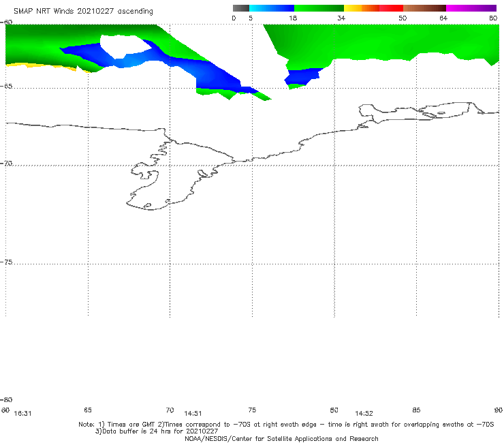Image resolution: width=504 pixels, height=443 pixels.
Task: Click the title 'SMAP NRT Winds 20210227 ascending'
Action: click(83, 12)
